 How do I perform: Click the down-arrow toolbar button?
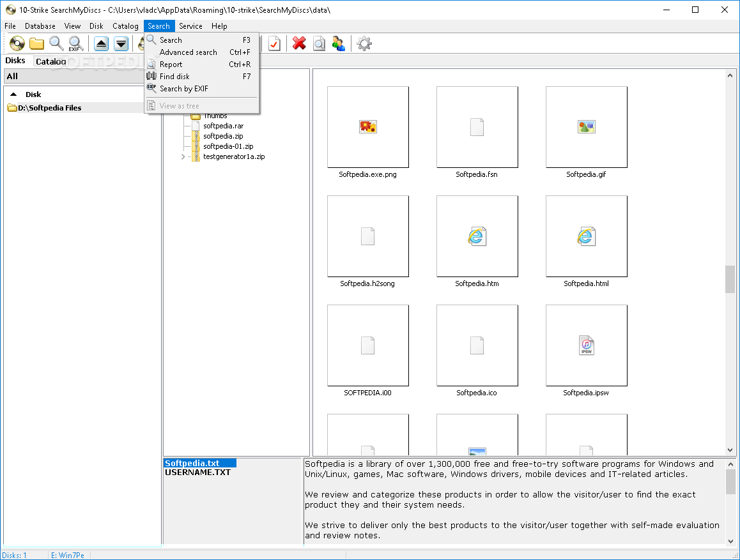(x=121, y=44)
